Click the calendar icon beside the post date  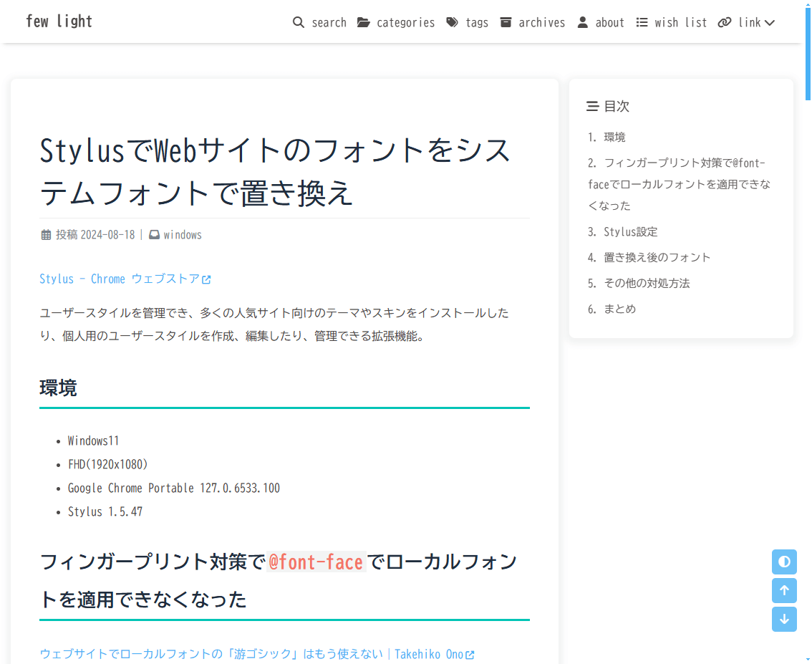(x=46, y=234)
